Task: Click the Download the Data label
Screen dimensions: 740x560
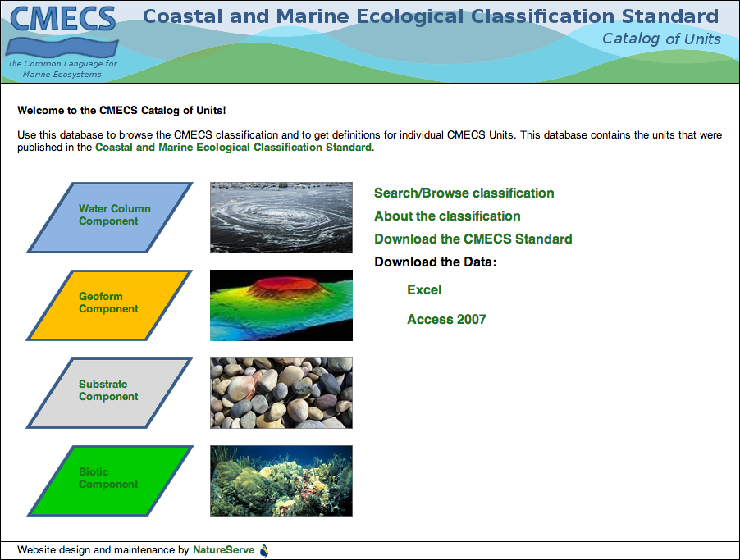Action: [435, 262]
